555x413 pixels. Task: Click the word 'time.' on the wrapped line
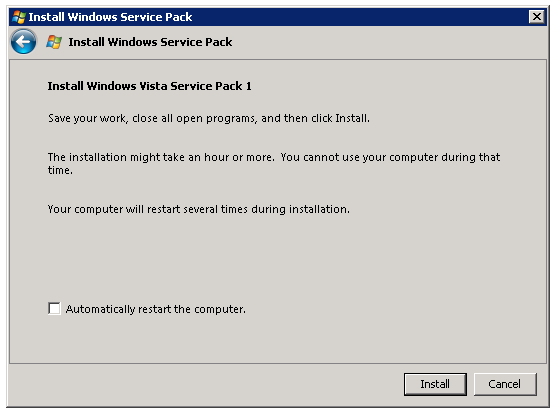(60, 170)
